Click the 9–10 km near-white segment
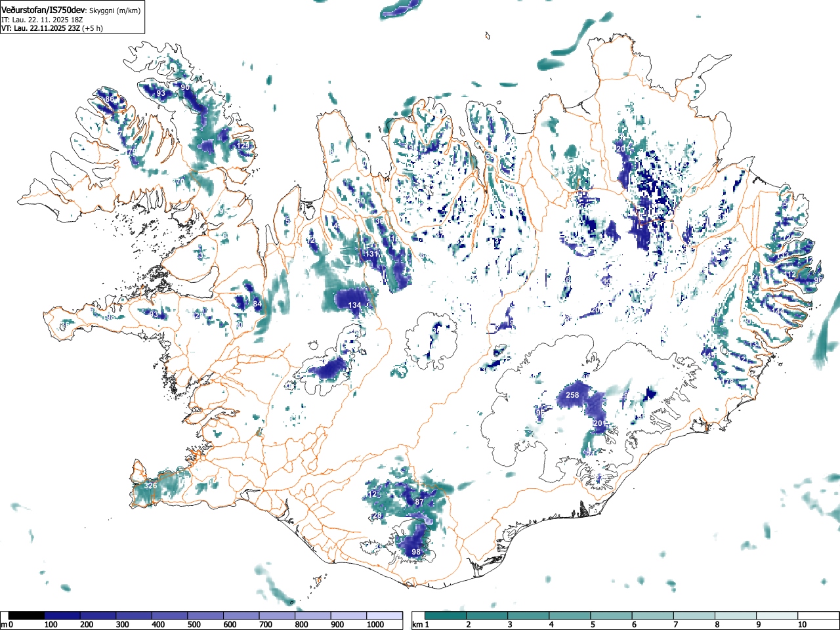 tap(777, 616)
